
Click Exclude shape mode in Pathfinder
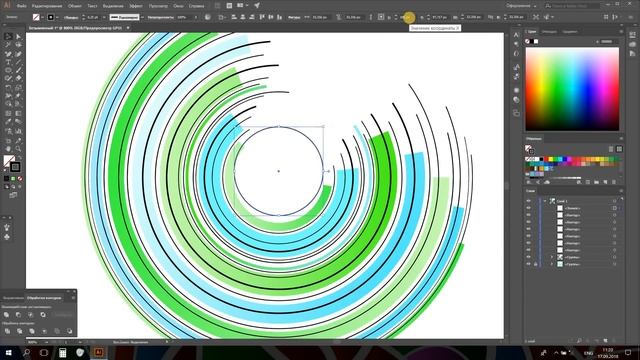(43, 315)
